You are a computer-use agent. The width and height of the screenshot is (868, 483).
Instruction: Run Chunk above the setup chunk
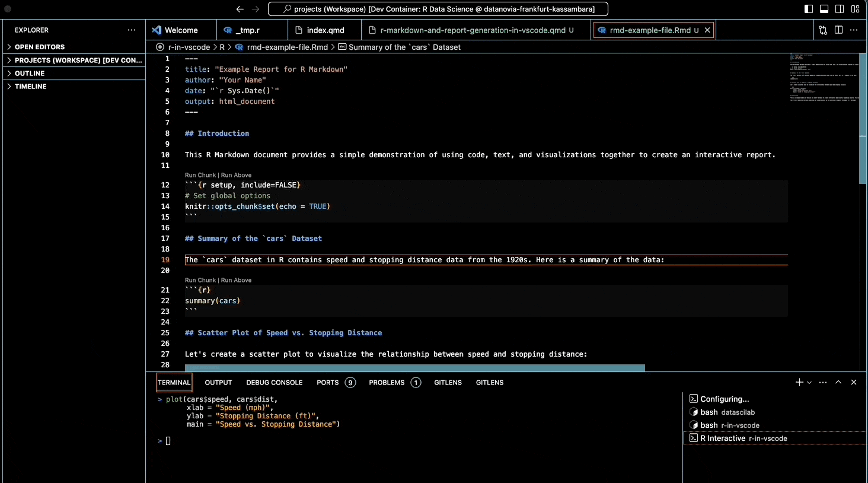200,175
